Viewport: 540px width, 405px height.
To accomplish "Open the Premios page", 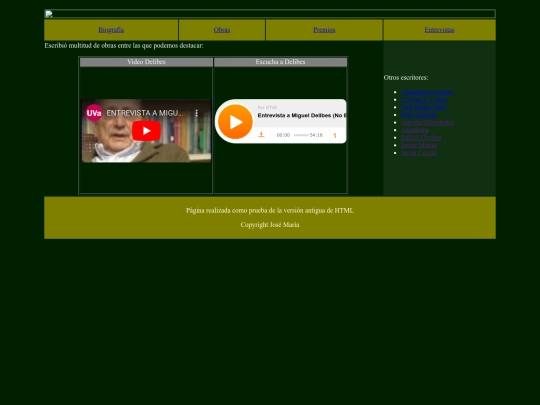I will [x=324, y=30].
